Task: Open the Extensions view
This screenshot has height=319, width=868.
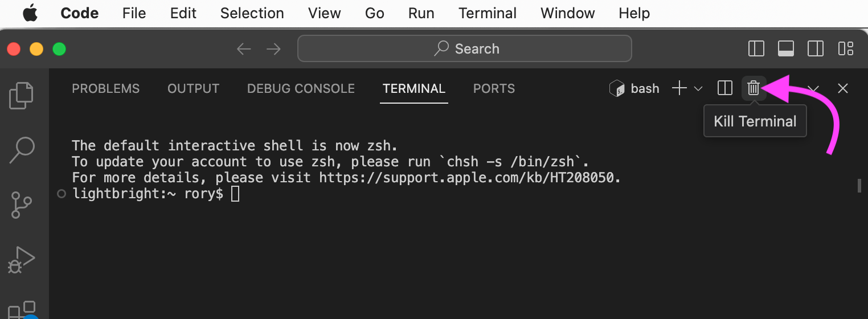Action: (23, 310)
